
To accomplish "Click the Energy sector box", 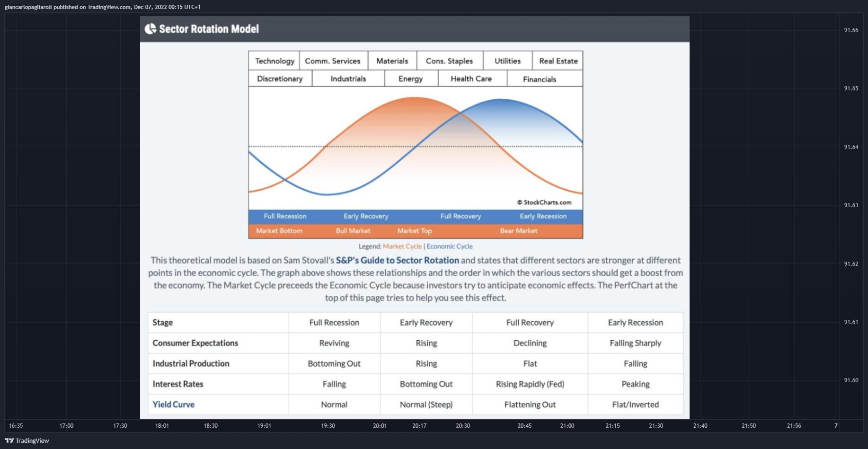I will tap(411, 79).
